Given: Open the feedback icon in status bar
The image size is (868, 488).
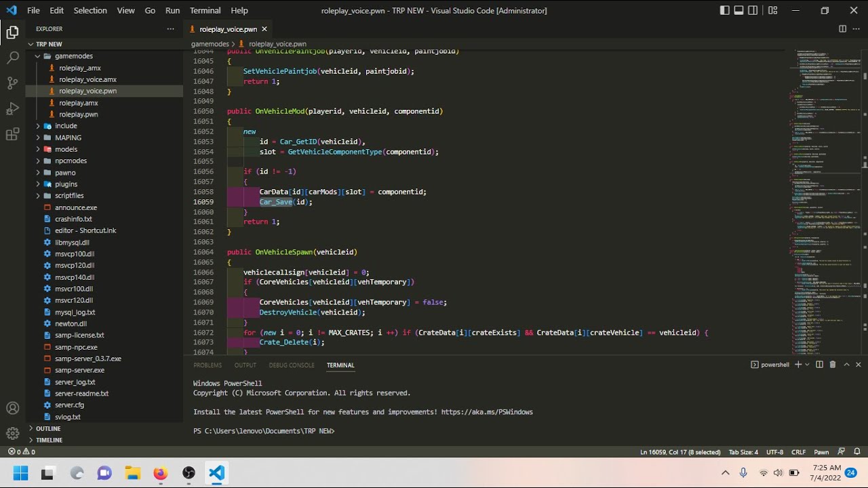Looking at the screenshot, I should pos(842,451).
